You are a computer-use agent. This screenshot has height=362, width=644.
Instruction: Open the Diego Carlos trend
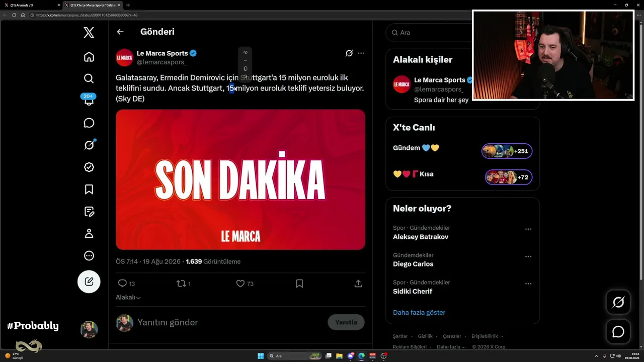[x=413, y=264]
